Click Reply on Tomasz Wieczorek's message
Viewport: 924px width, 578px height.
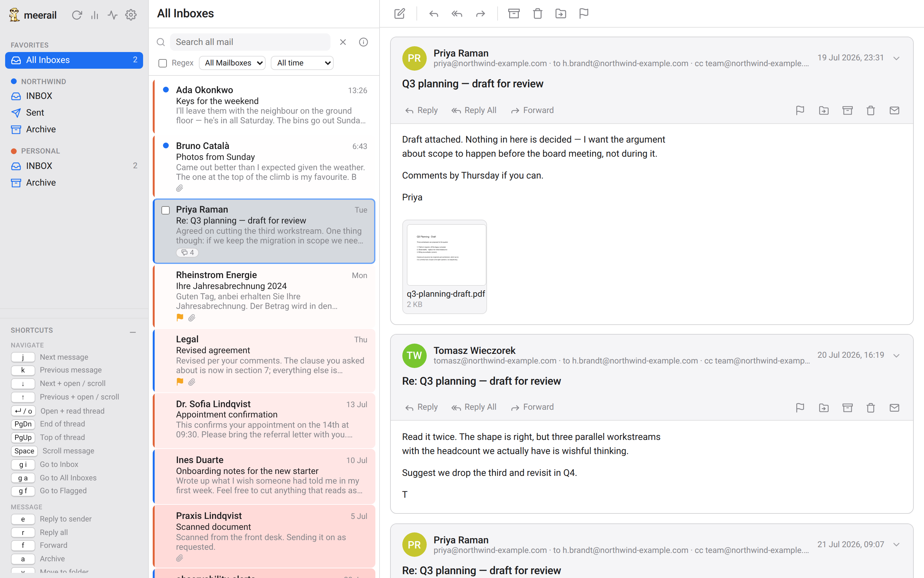[421, 407]
